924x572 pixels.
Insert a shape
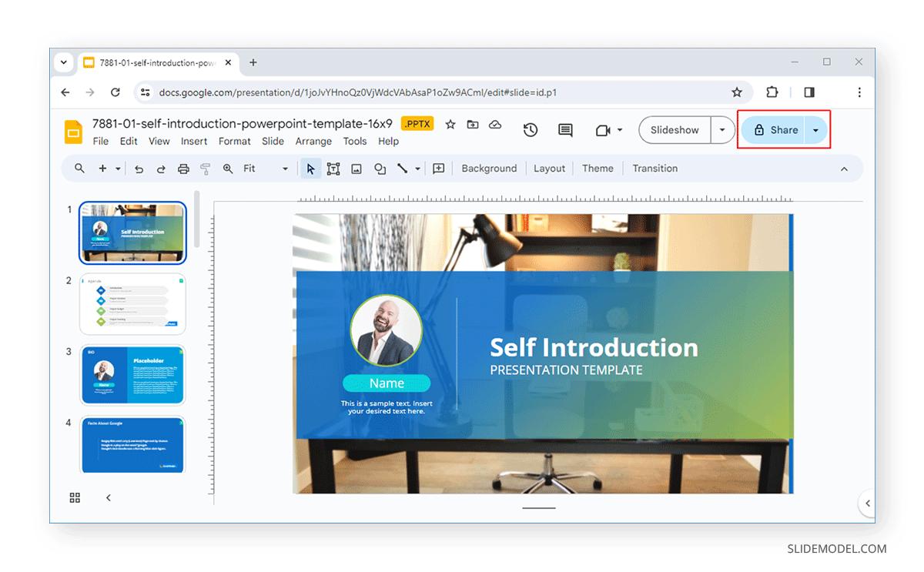[x=380, y=169]
